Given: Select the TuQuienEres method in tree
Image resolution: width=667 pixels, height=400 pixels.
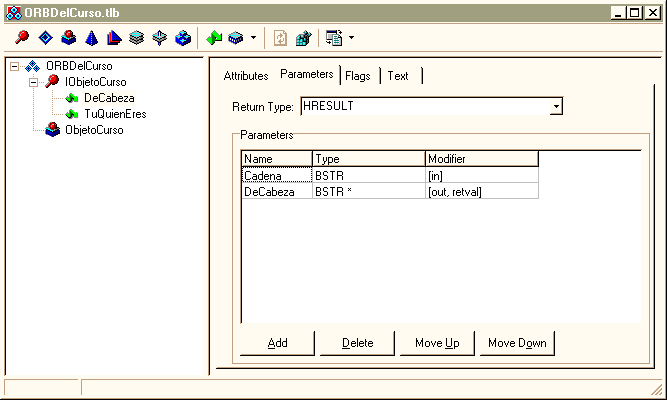Looking at the screenshot, I should coord(115,114).
